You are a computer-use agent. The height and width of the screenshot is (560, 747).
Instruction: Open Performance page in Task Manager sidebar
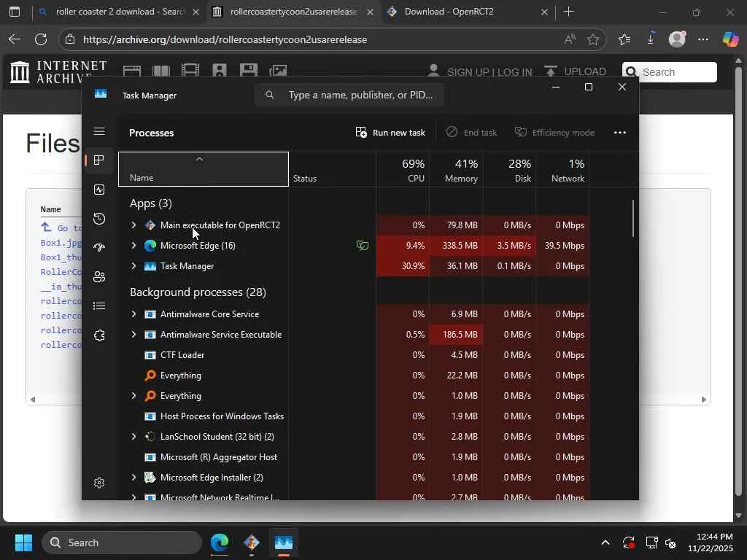tap(99, 190)
